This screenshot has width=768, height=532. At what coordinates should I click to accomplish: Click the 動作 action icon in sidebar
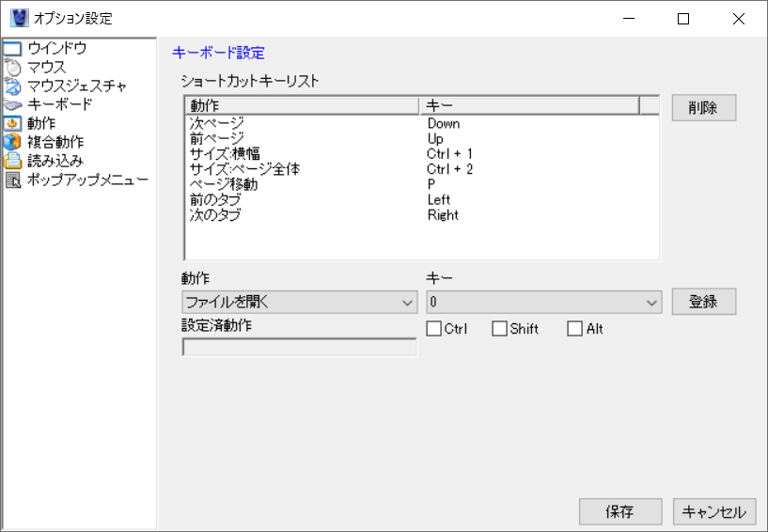click(x=13, y=123)
